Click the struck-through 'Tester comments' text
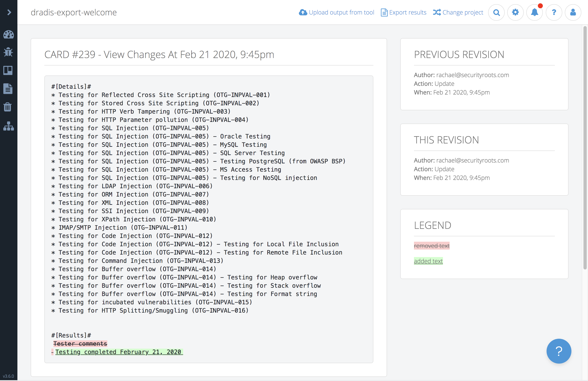 (x=80, y=343)
